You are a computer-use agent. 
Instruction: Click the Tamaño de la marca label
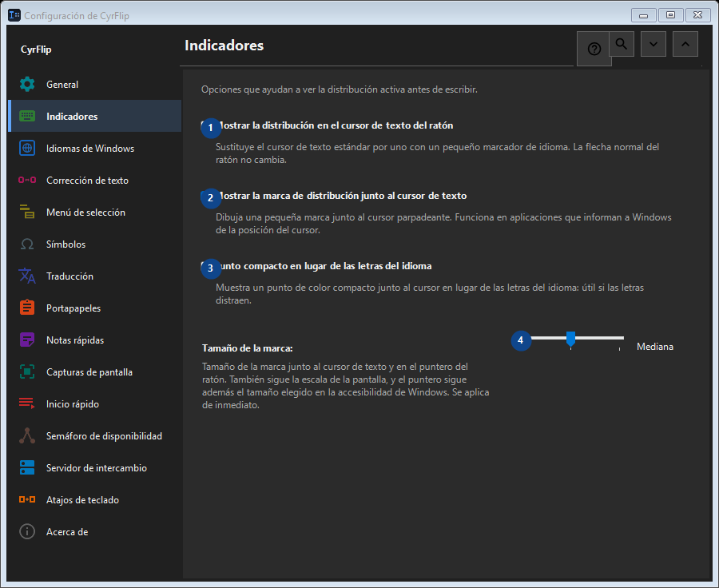[x=247, y=348]
